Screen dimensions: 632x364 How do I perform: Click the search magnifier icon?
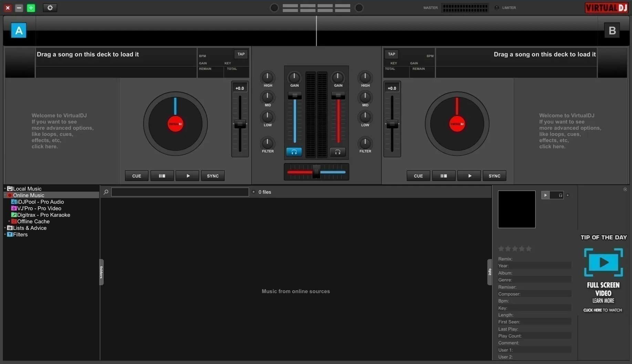point(106,192)
